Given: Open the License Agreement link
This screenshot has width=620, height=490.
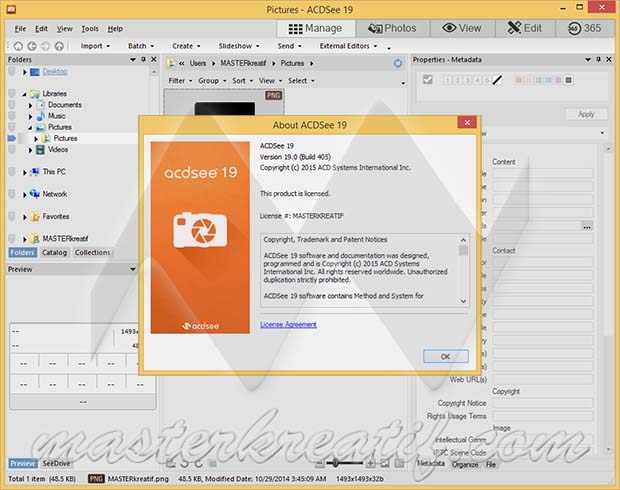Looking at the screenshot, I should pos(288,324).
